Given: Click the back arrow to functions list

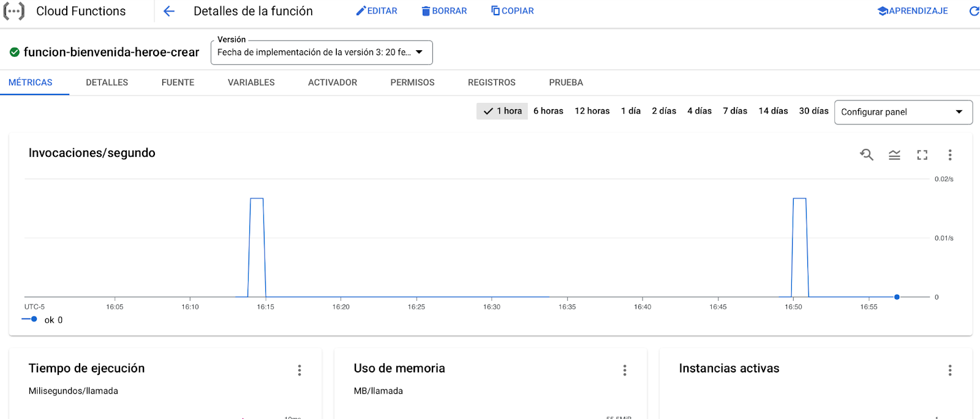Looking at the screenshot, I should click(x=169, y=11).
